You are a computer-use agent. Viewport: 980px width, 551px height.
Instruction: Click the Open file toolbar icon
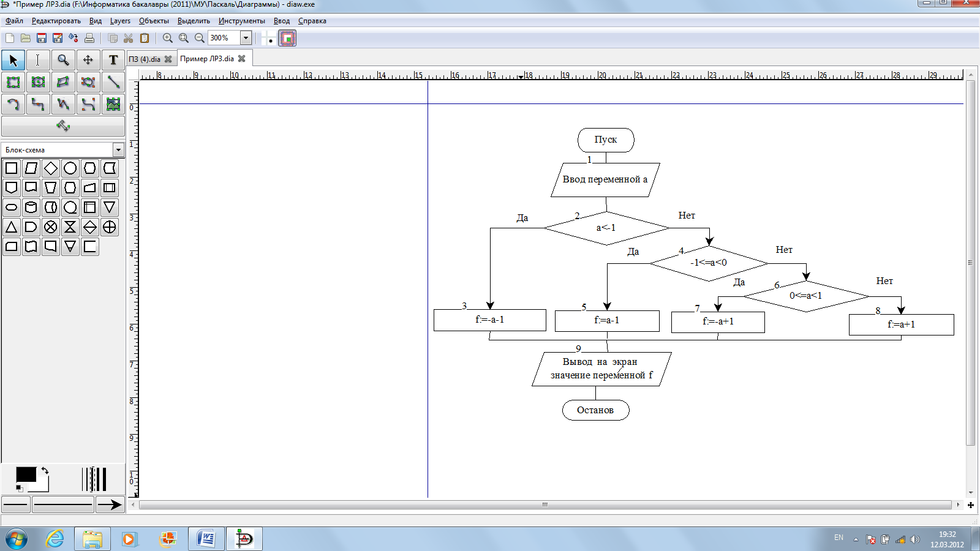tap(26, 38)
